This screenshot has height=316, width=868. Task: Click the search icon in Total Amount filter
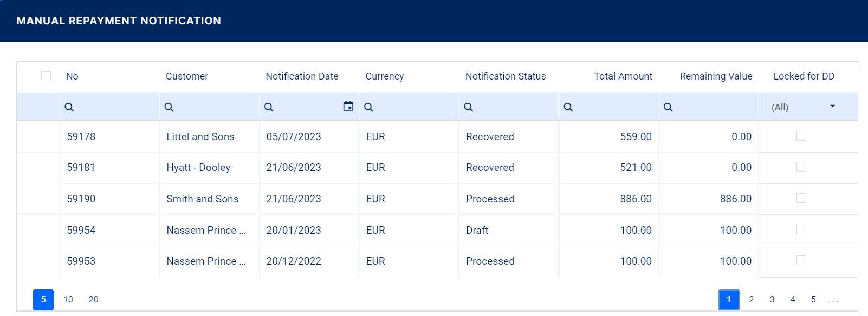coord(568,107)
